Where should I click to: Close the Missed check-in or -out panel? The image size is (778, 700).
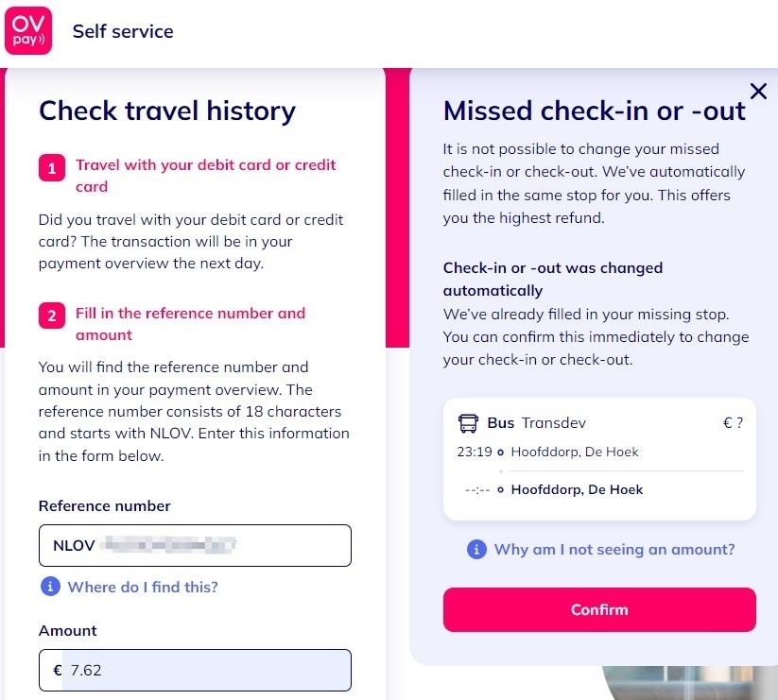[758, 91]
